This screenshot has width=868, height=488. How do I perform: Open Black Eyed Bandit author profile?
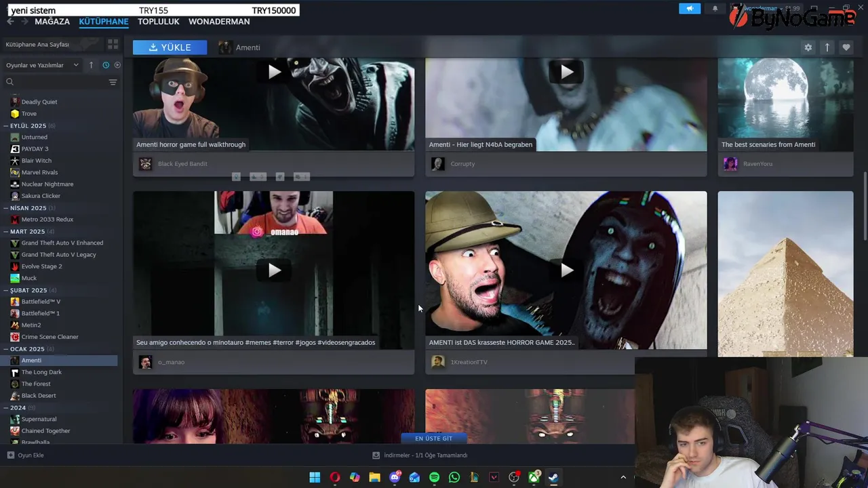point(182,163)
